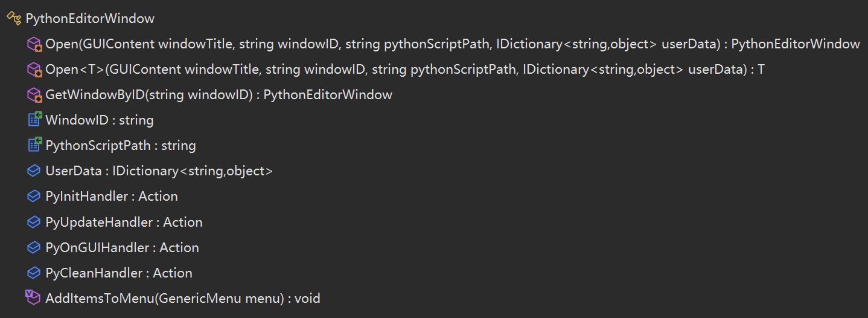Click the Open<T> generic method icon
Viewport: 868px width, 318px height.
pos(34,69)
